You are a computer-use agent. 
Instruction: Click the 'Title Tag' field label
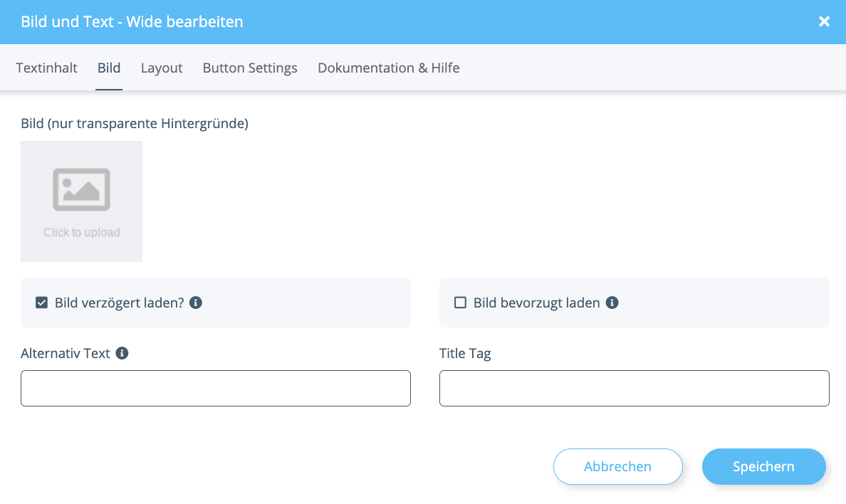[x=465, y=354]
